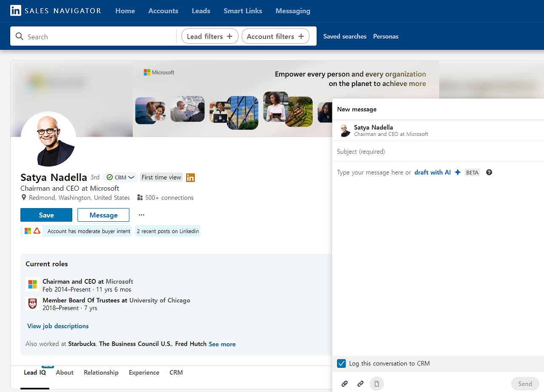Open Messaging in top navigation
Image resolution: width=544 pixels, height=392 pixels.
pyautogui.click(x=293, y=11)
